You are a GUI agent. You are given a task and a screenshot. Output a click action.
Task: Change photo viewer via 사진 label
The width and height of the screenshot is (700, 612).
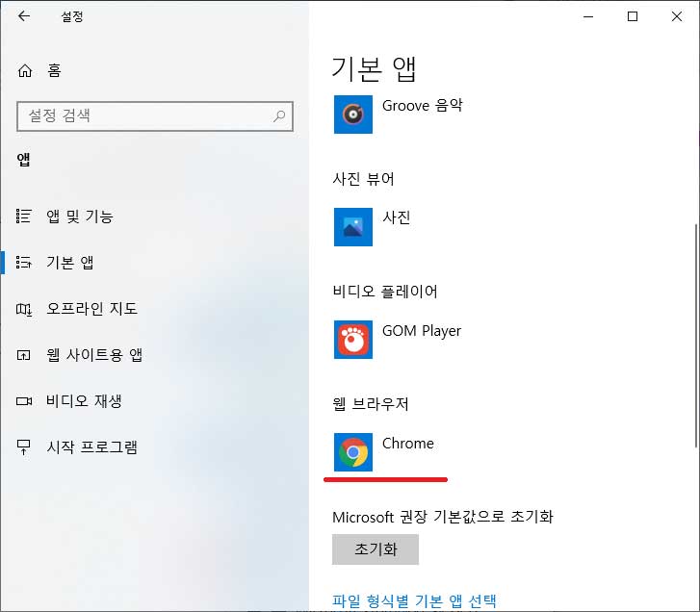coord(396,217)
